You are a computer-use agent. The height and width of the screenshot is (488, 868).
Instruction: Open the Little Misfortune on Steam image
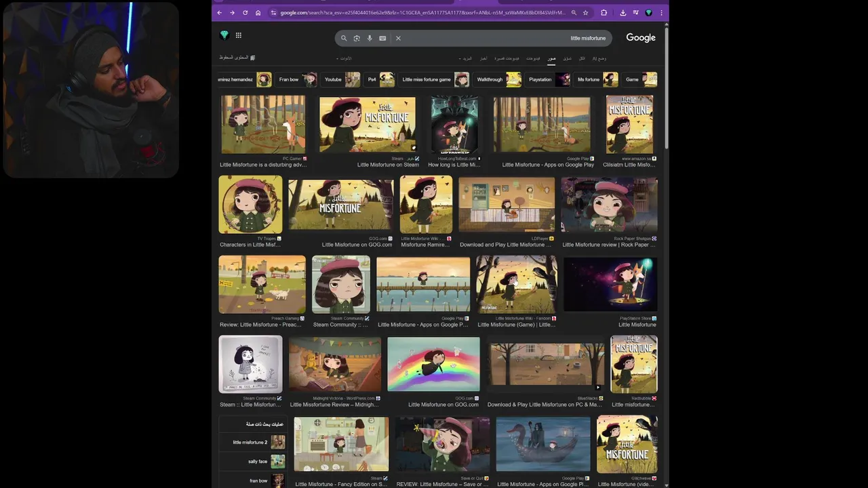coord(367,124)
